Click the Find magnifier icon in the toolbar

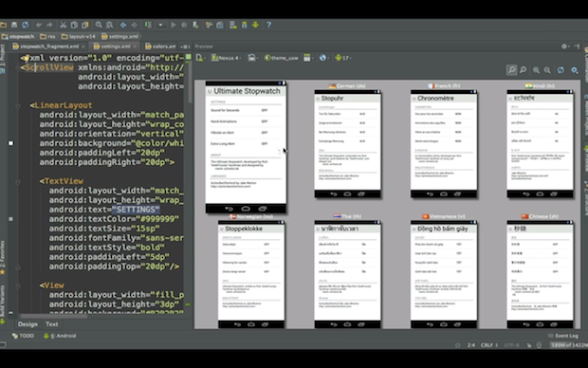point(99,25)
